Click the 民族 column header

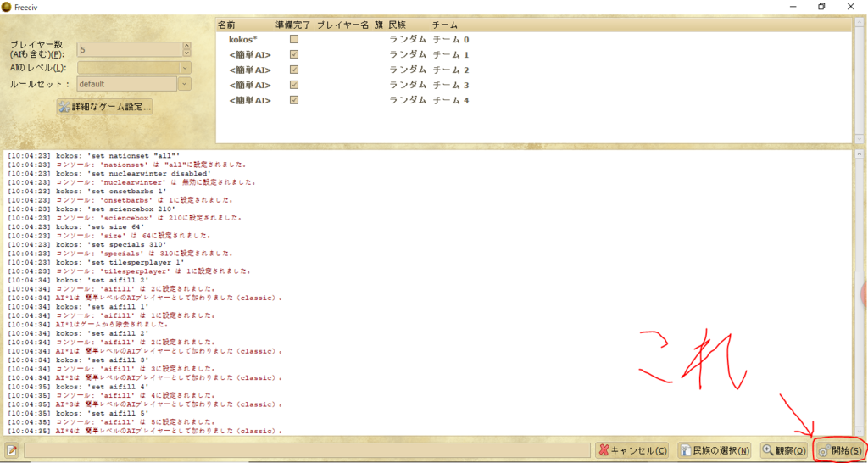[397, 25]
